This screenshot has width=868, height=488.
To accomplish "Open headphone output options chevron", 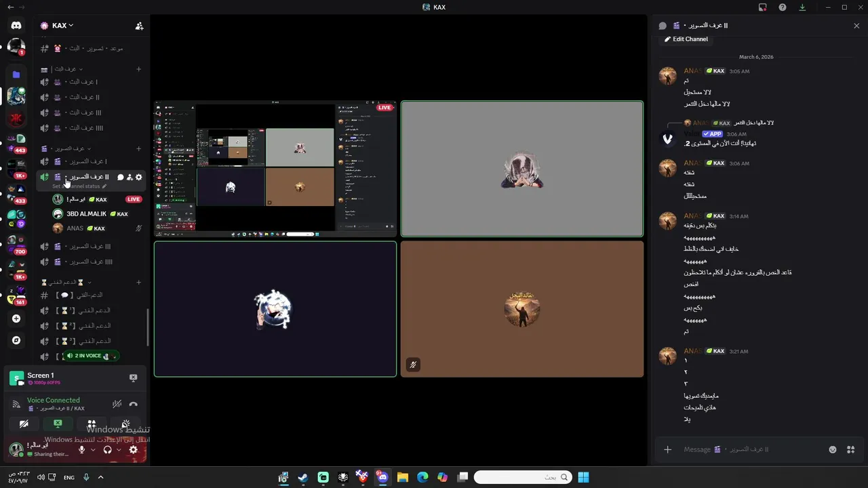I will (x=119, y=449).
